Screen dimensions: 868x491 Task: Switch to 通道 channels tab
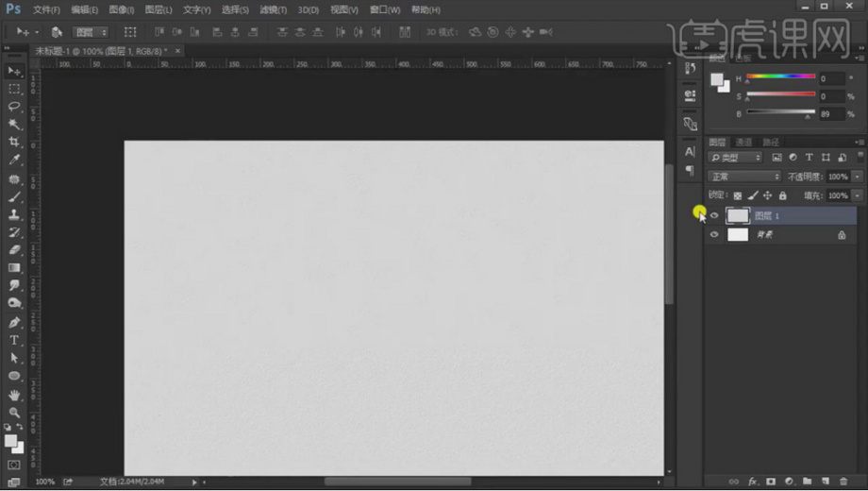pyautogui.click(x=743, y=143)
